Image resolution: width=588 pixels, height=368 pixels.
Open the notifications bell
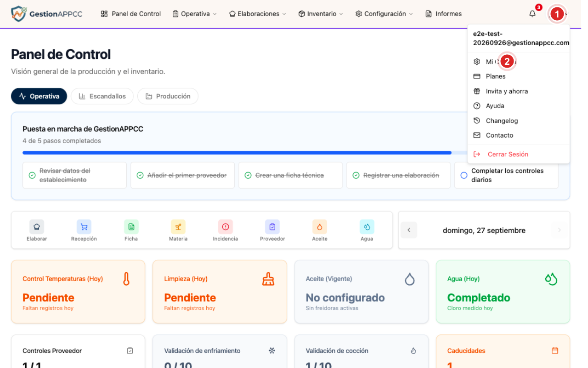pos(532,14)
